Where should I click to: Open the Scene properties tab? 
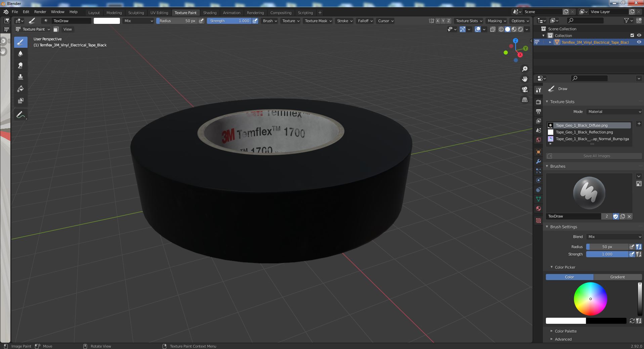coord(539,130)
